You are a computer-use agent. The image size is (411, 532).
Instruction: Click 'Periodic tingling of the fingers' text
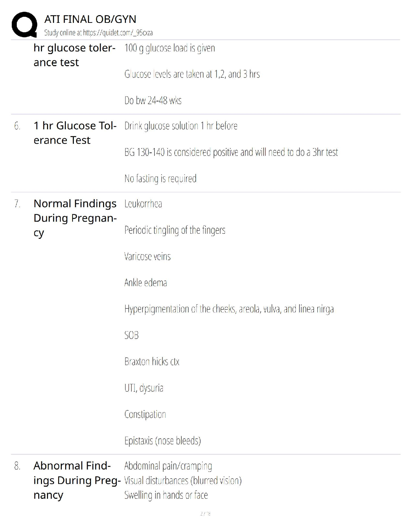pyautogui.click(x=175, y=230)
